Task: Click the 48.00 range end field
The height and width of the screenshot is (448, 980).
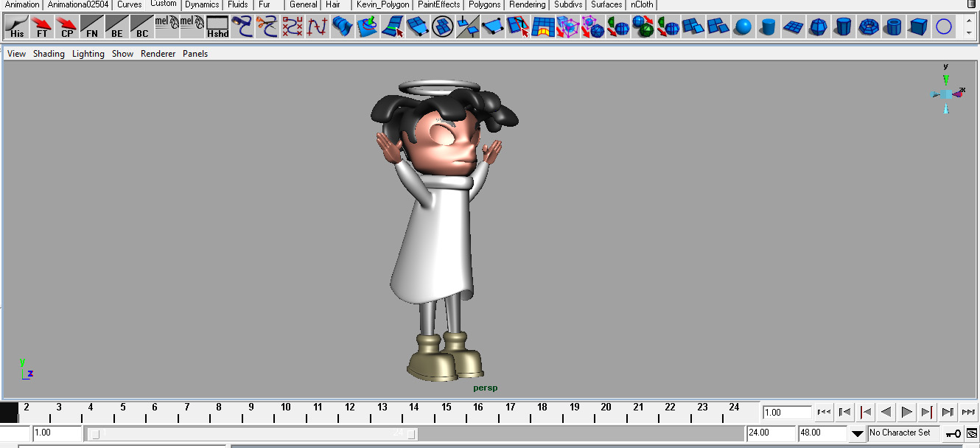Action: point(823,433)
